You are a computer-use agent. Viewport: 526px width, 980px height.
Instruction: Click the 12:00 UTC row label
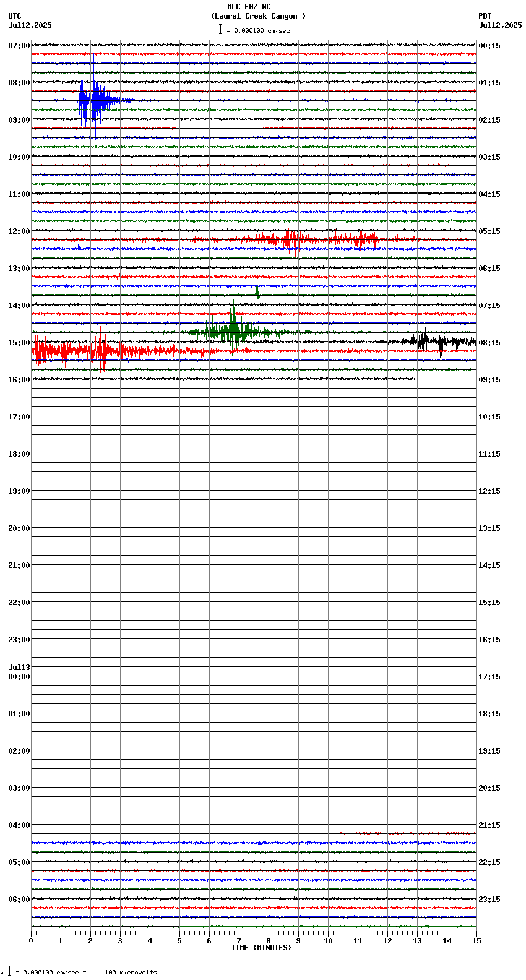click(x=19, y=231)
